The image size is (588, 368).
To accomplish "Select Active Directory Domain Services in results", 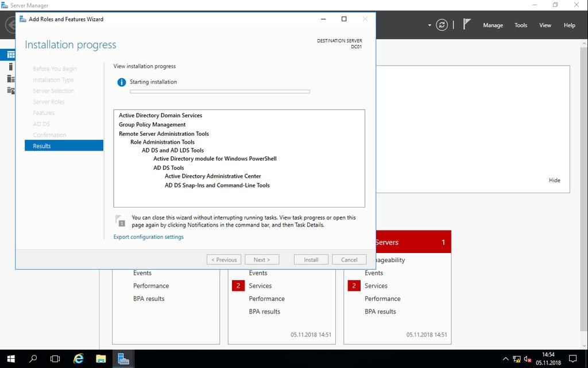I will tap(161, 115).
